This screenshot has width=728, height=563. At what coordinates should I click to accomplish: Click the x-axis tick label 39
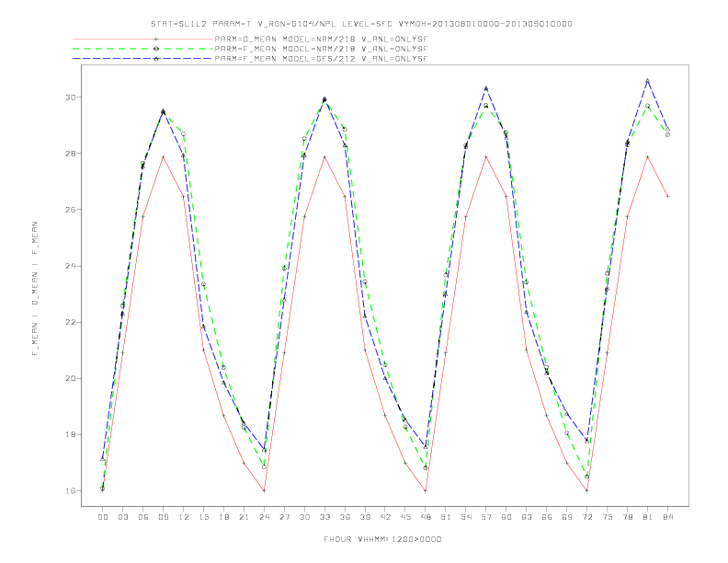click(365, 517)
